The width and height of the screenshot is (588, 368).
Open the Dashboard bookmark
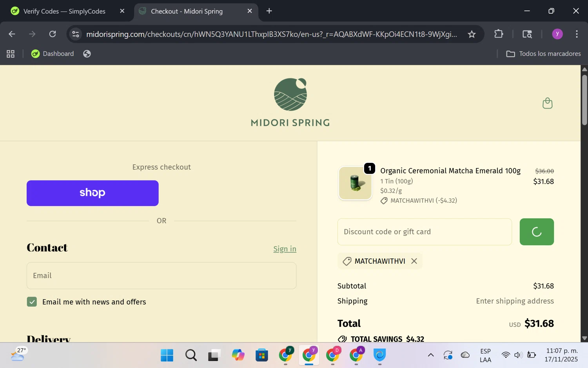53,54
